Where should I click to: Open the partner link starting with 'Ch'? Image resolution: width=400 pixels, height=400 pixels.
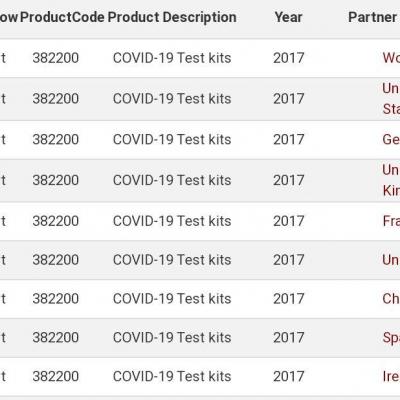pos(391,299)
